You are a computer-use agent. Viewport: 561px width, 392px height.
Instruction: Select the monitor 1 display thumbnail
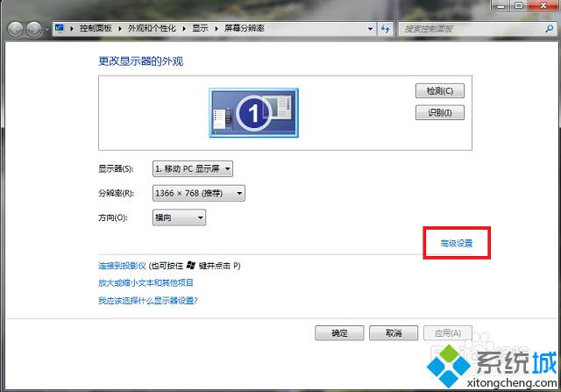(253, 112)
